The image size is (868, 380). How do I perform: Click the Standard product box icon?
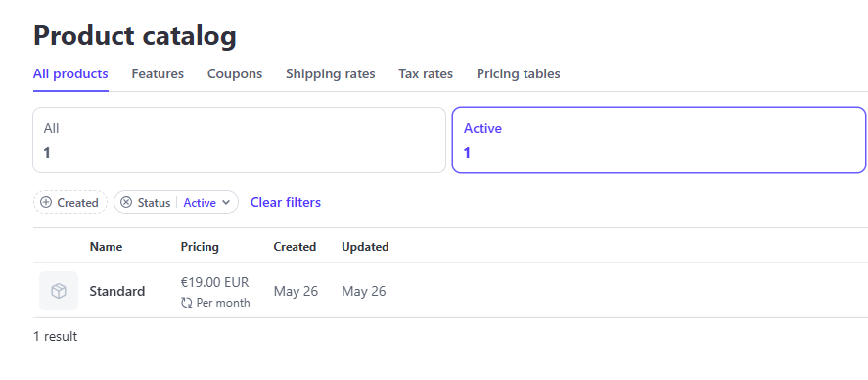click(x=59, y=291)
